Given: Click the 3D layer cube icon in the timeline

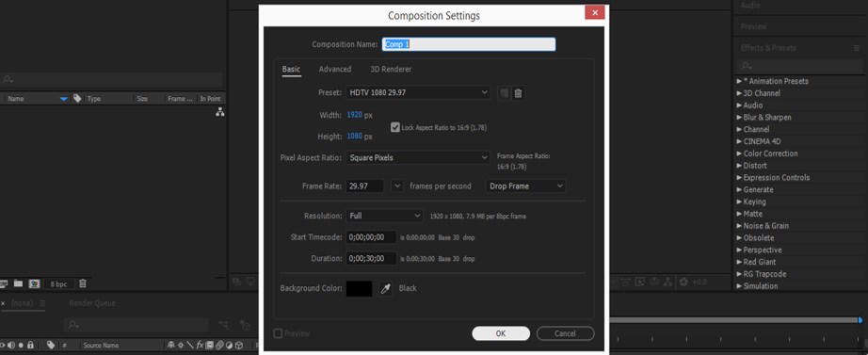Looking at the screenshot, I should [x=239, y=345].
